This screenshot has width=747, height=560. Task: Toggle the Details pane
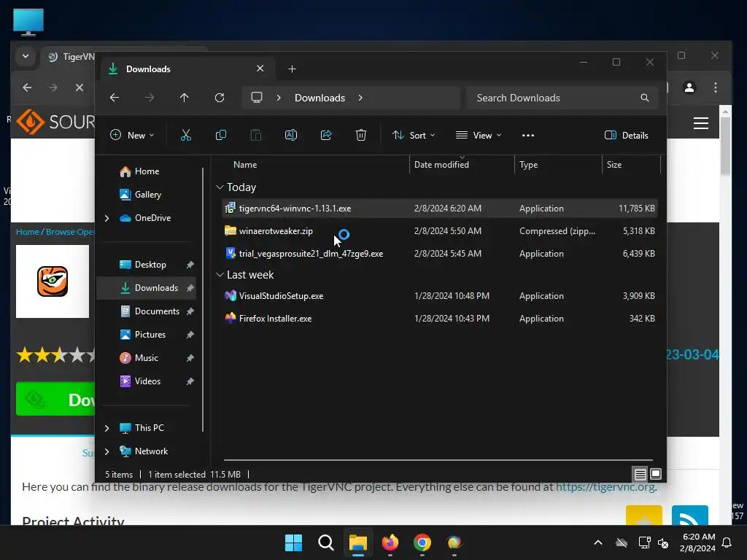point(627,135)
